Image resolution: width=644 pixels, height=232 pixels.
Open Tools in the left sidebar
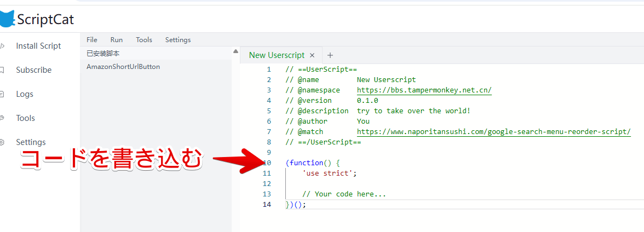25,118
